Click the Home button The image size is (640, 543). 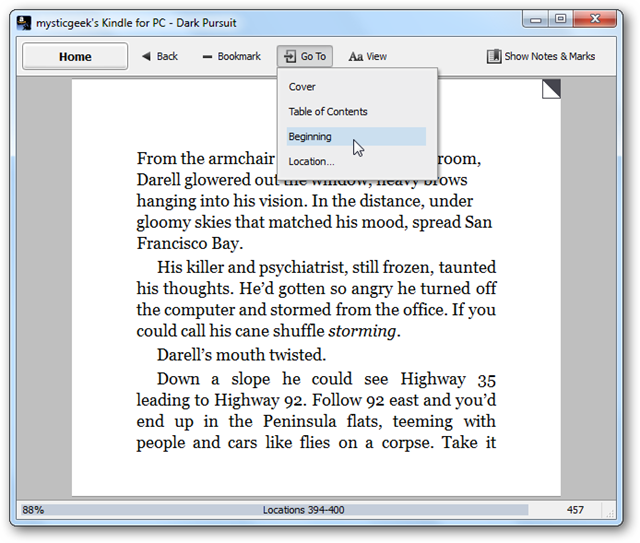click(x=75, y=56)
